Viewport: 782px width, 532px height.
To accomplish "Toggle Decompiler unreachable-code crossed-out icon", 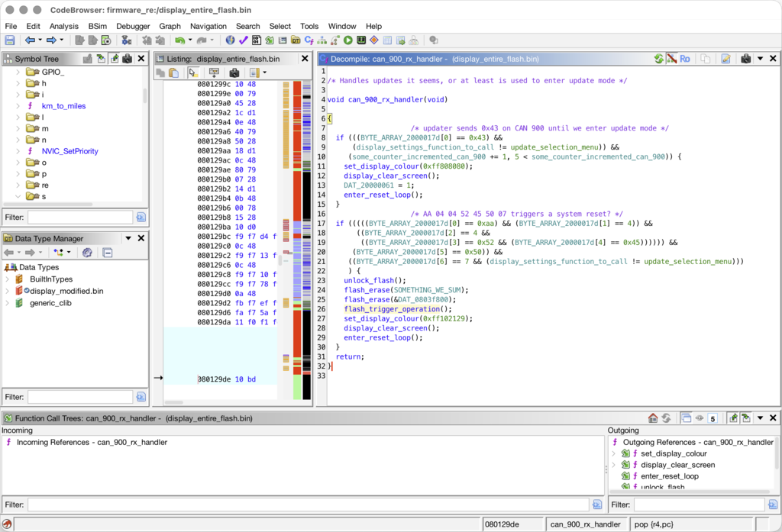I will (672, 59).
